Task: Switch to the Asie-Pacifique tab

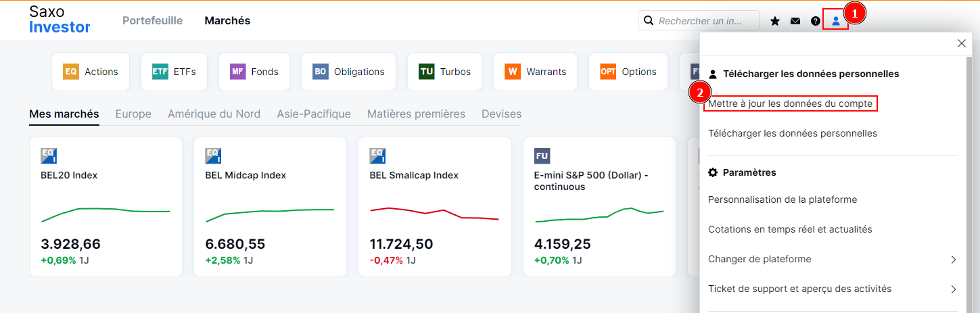Action: pos(314,114)
